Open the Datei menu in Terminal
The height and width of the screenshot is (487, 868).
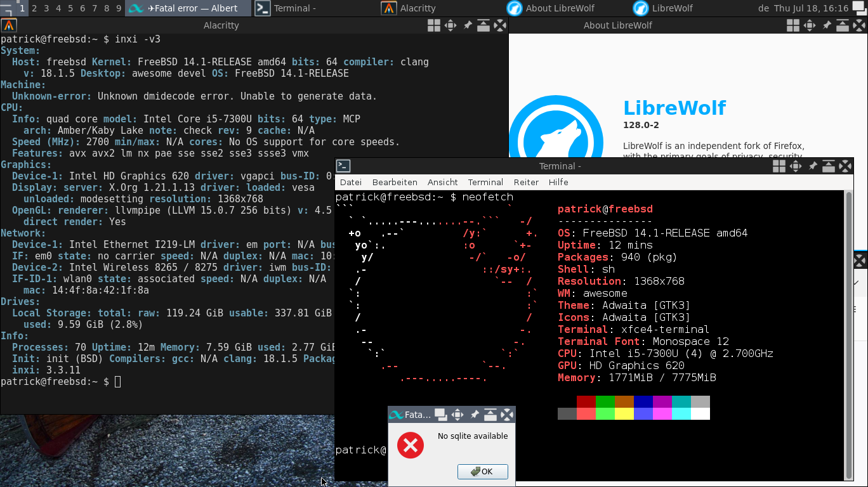pos(351,182)
